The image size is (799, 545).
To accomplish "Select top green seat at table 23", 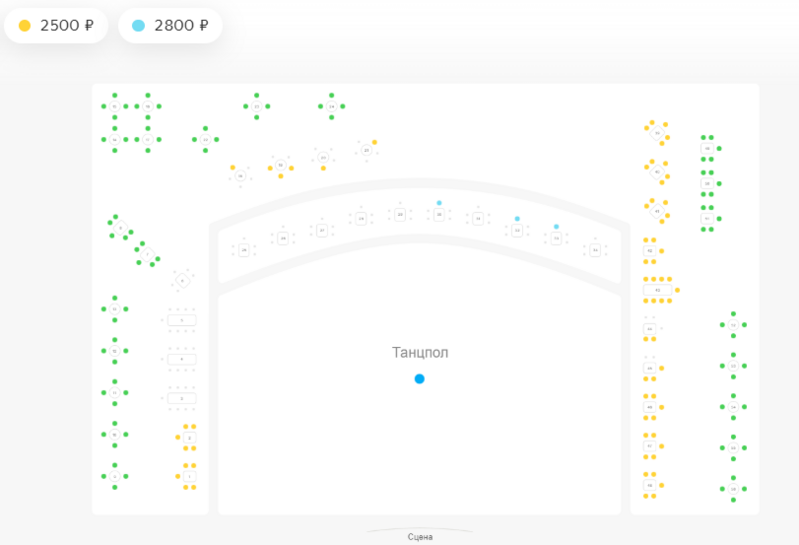I will click(x=256, y=95).
